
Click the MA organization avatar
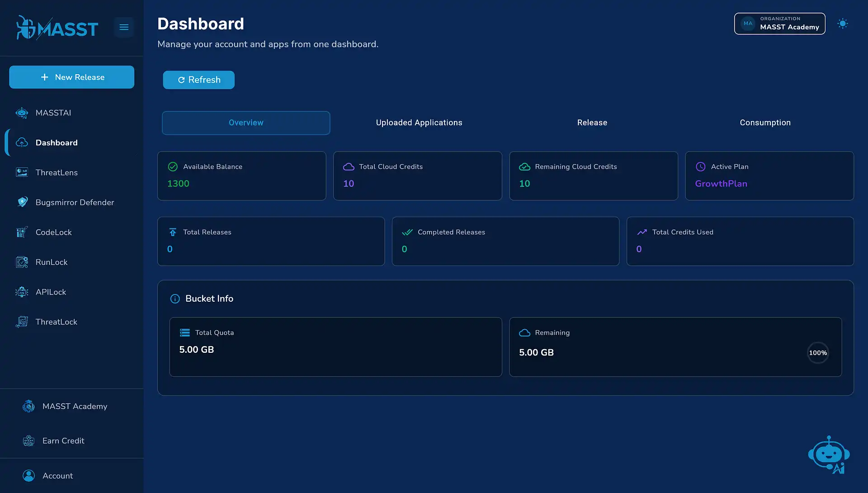(748, 24)
